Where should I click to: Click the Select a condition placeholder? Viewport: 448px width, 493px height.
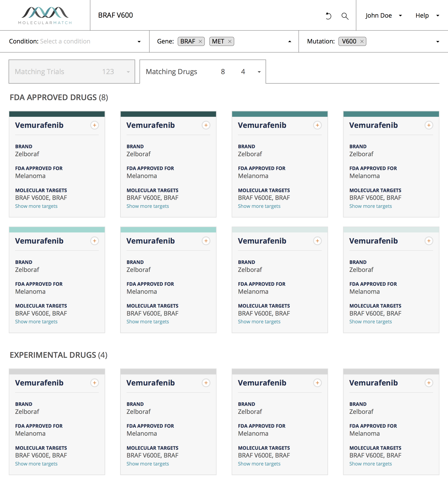coord(65,41)
